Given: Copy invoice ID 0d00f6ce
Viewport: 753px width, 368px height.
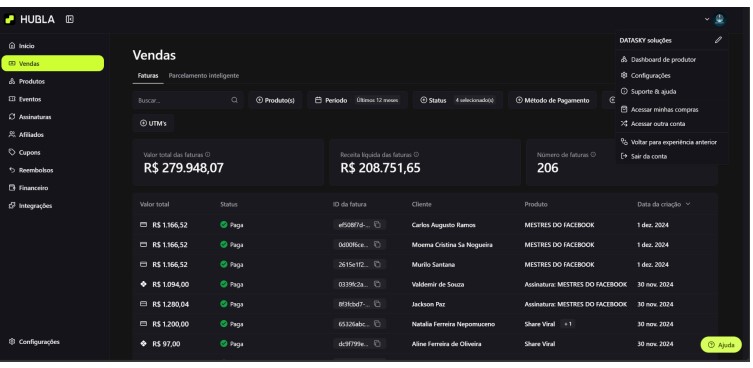Looking at the screenshot, I should click(377, 245).
